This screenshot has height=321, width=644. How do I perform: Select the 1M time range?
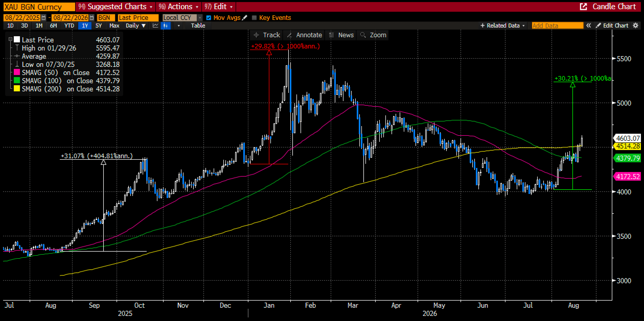(x=39, y=26)
